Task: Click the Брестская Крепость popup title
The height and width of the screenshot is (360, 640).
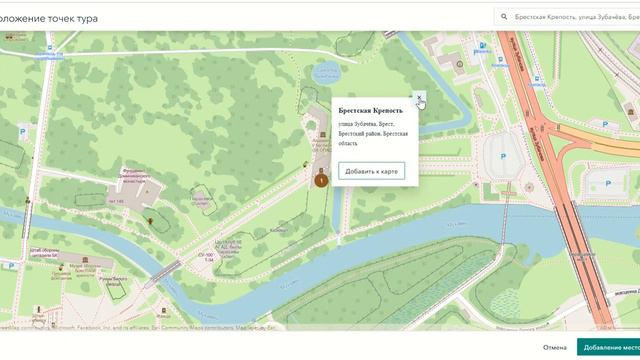Action: pyautogui.click(x=370, y=111)
